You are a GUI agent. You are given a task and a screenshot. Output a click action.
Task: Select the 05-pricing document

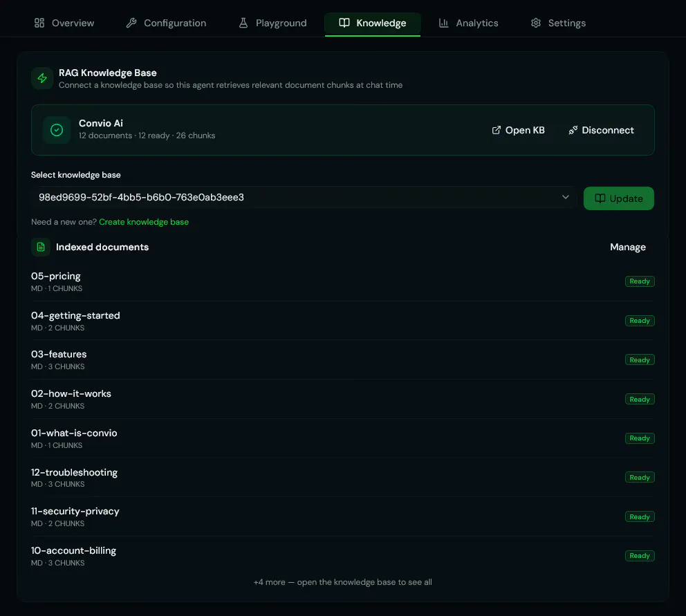(x=342, y=281)
